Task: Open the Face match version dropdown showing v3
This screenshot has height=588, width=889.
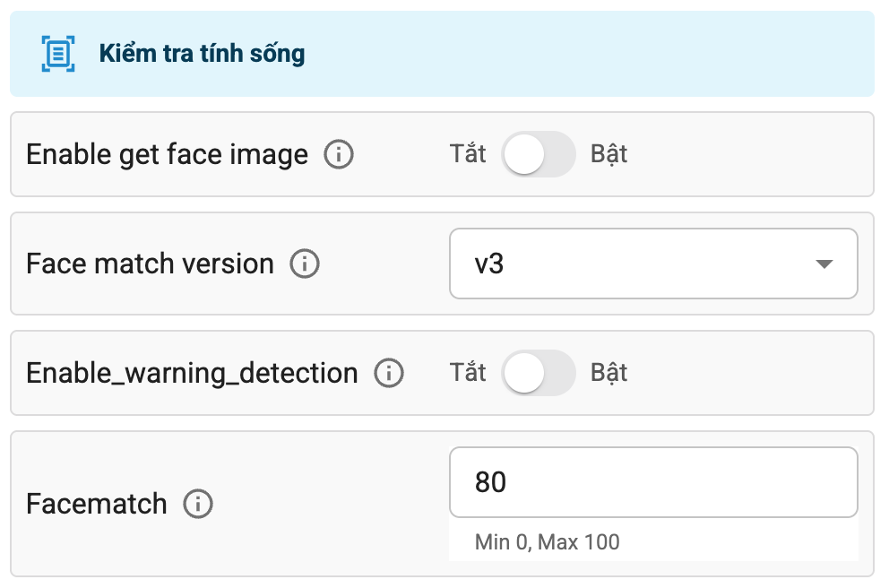Action: coord(652,264)
